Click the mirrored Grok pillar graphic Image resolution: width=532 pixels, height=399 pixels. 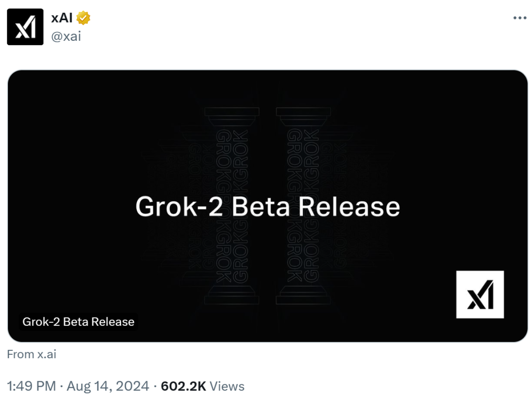pyautogui.click(x=268, y=148)
